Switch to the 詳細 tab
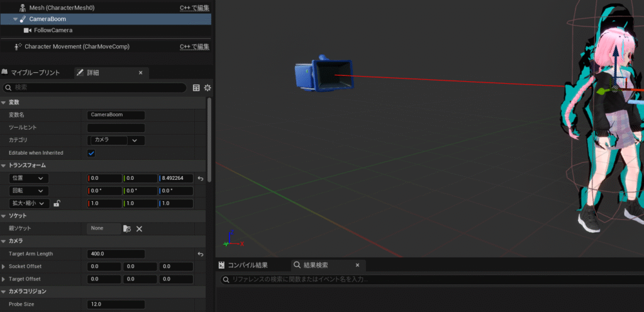Image resolution: width=644 pixels, height=312 pixels. [x=93, y=73]
